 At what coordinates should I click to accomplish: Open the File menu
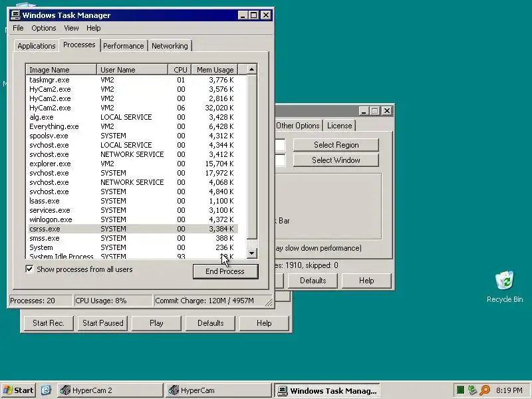(18, 28)
